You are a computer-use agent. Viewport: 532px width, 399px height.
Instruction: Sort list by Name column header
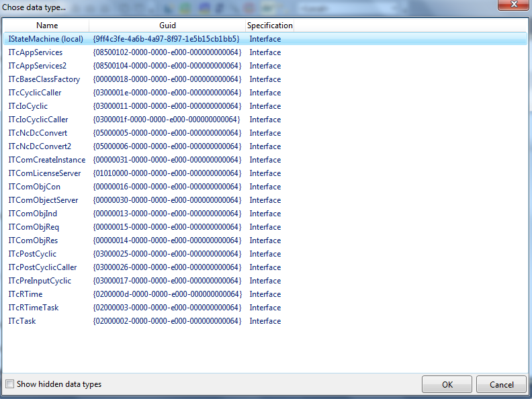(47, 26)
